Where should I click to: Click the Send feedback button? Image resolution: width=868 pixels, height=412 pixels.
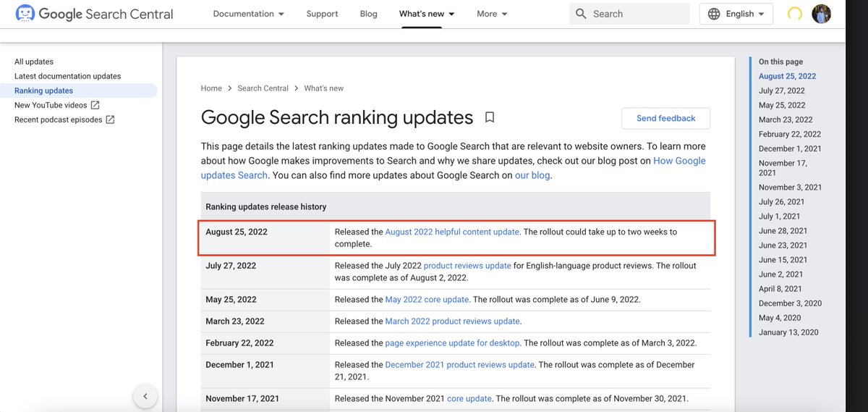pyautogui.click(x=665, y=118)
